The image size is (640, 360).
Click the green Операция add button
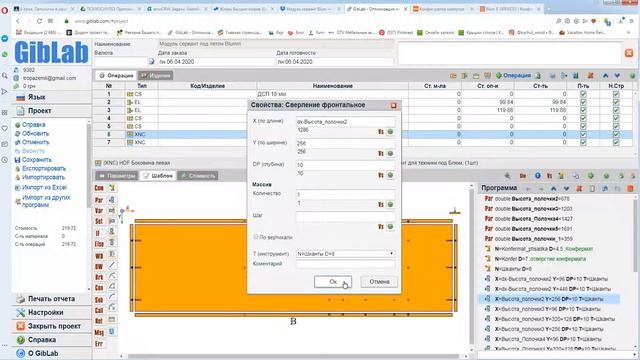pos(513,76)
